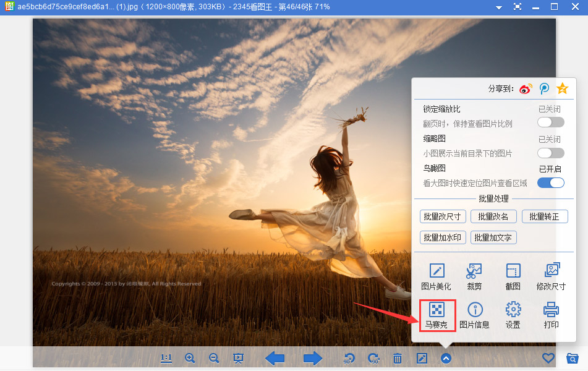This screenshot has width=588, height=371.
Task: Enable 锁定缩放比 lock zoom toggle
Action: [x=550, y=122]
